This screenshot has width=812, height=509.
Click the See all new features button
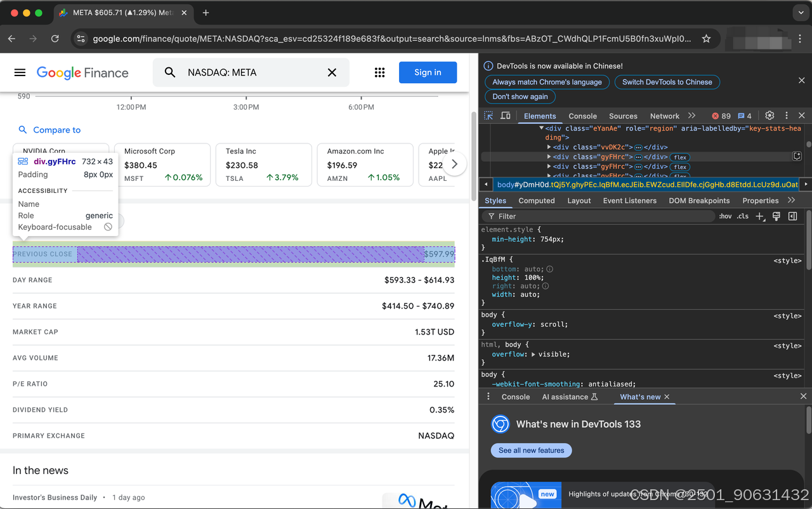pos(531,450)
